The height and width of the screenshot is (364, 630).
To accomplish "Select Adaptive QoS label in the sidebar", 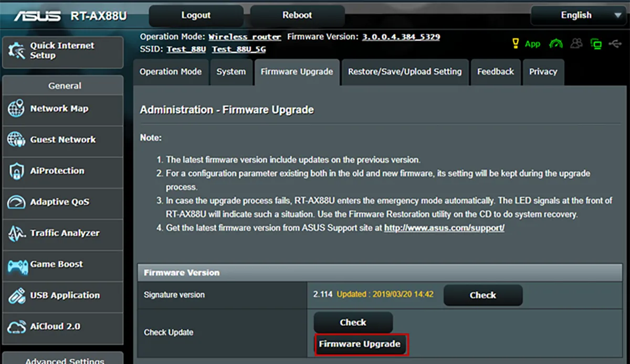I will click(59, 202).
